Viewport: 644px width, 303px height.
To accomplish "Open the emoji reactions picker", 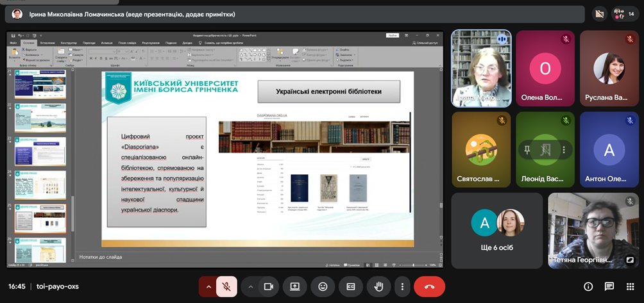I will pos(323,286).
